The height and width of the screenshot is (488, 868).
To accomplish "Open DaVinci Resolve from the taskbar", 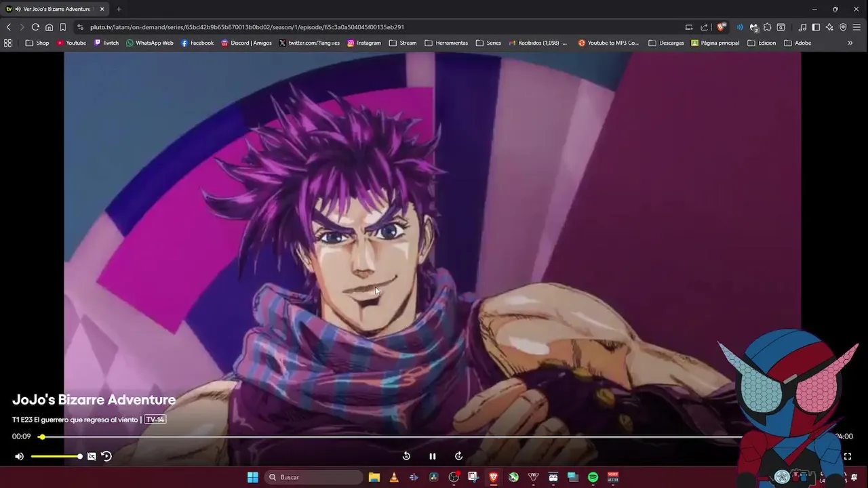I will coord(434,477).
